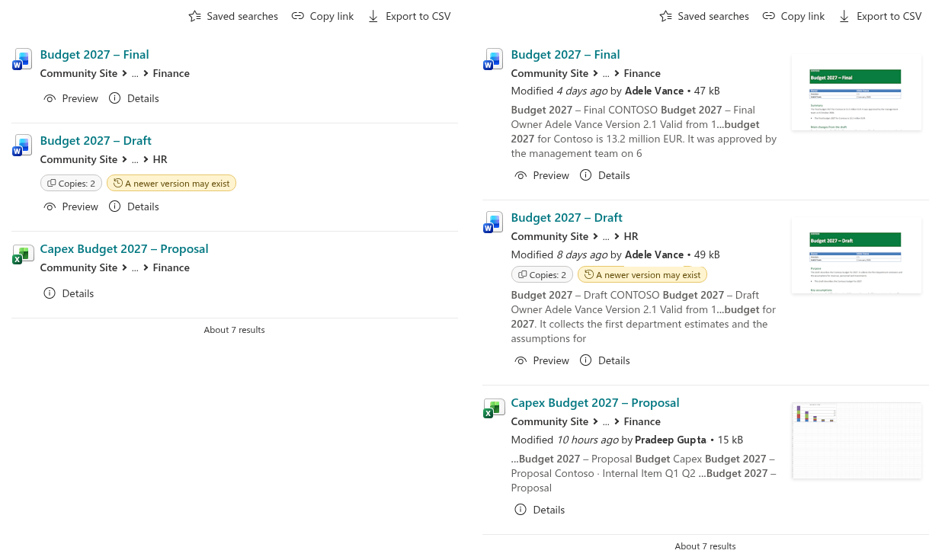Expand breadcrumb ellipsis of Budget Final, thumbnail pane
Screen dimensions: 945x560
[x=606, y=74]
